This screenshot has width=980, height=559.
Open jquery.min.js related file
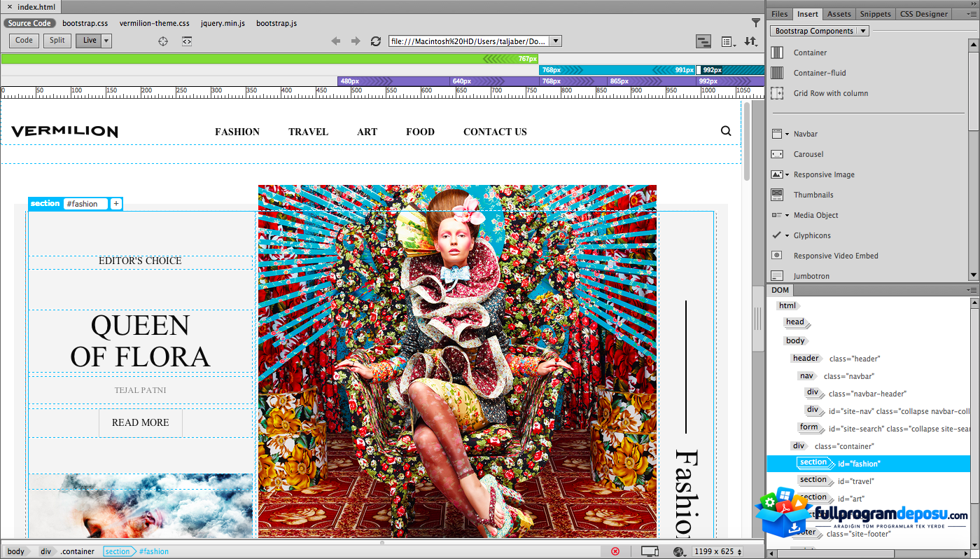click(x=223, y=23)
